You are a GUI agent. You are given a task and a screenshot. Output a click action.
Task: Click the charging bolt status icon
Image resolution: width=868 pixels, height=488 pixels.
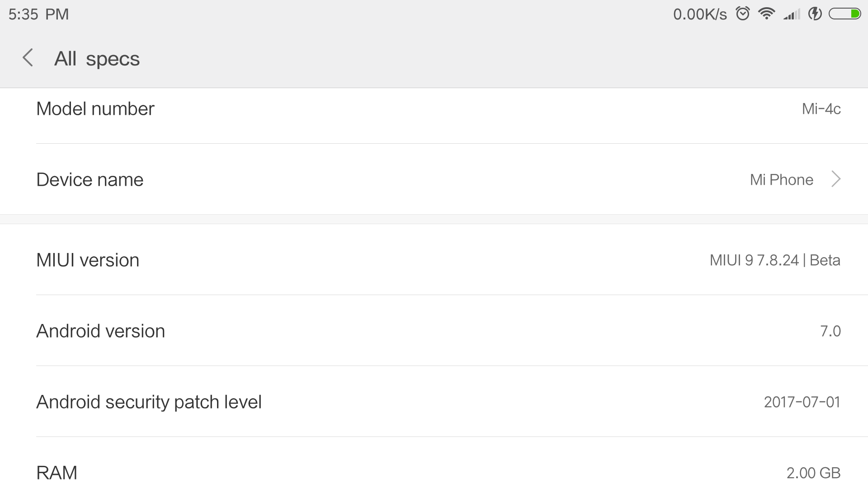coord(815,14)
